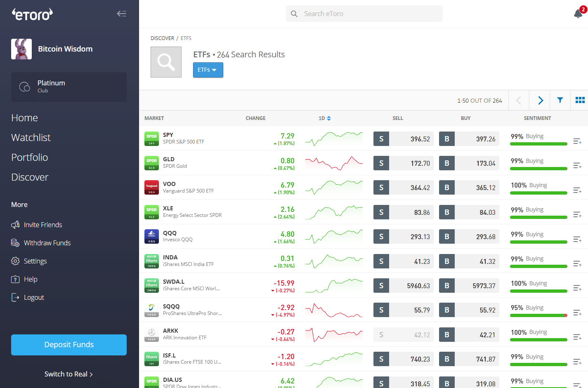Toggle sort on the 1D column

(325, 118)
